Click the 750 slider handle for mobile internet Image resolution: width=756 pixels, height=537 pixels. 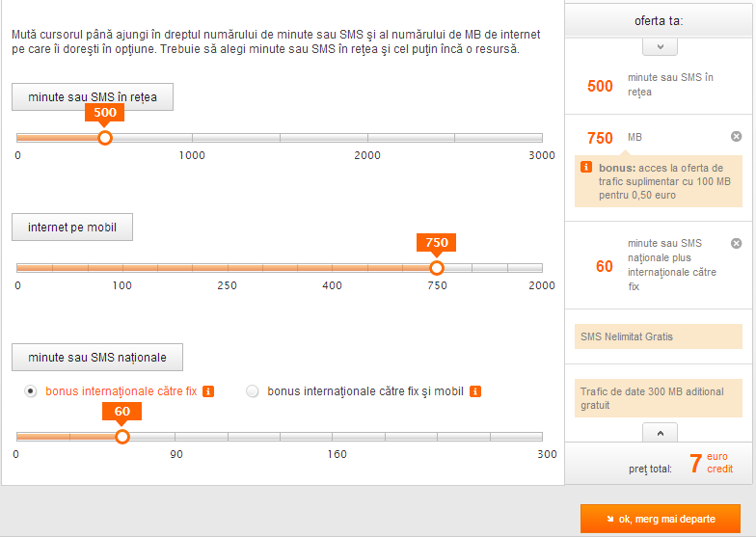pyautogui.click(x=437, y=268)
